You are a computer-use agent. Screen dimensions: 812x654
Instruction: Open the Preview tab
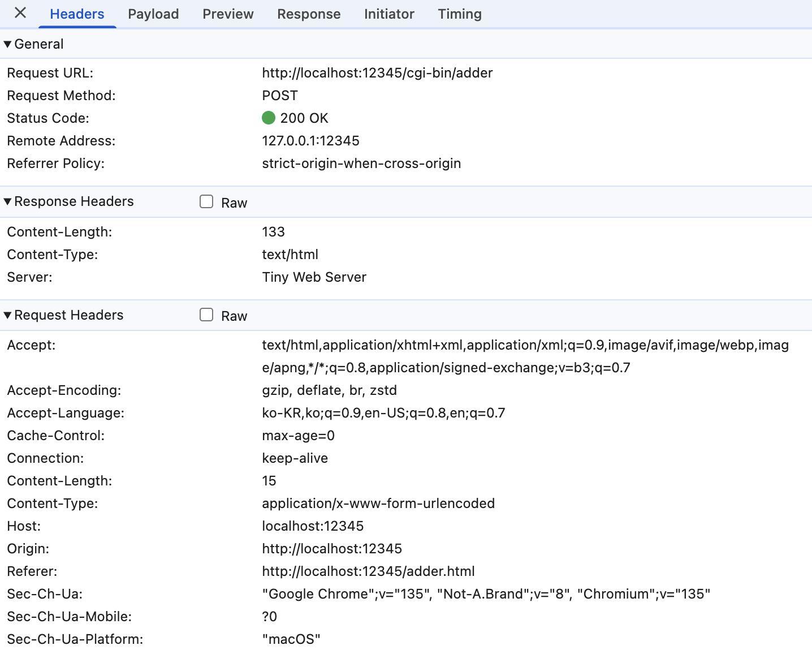[228, 14]
